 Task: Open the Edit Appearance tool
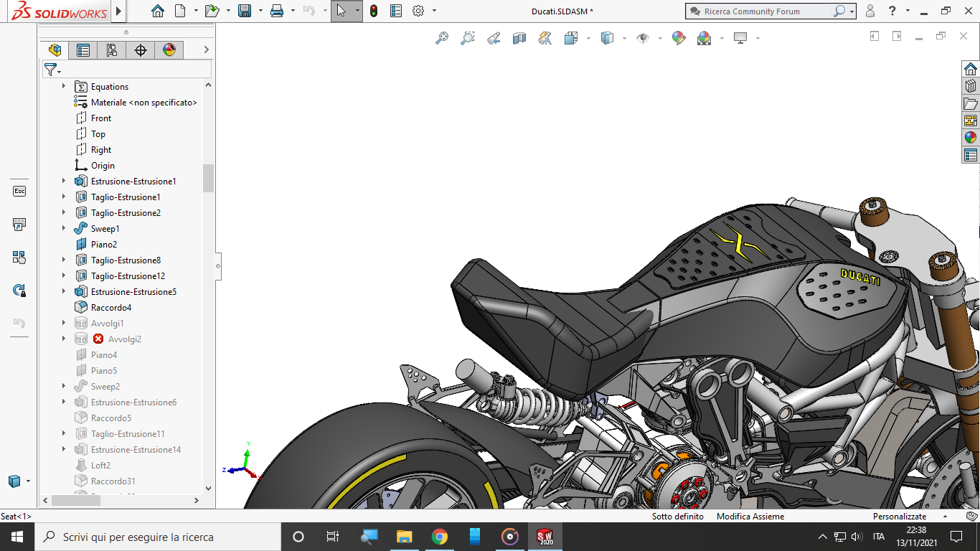679,38
